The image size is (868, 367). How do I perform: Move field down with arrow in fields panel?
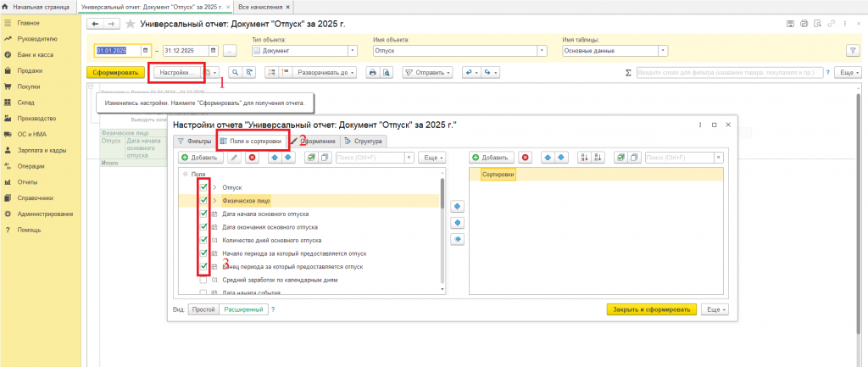coord(289,158)
